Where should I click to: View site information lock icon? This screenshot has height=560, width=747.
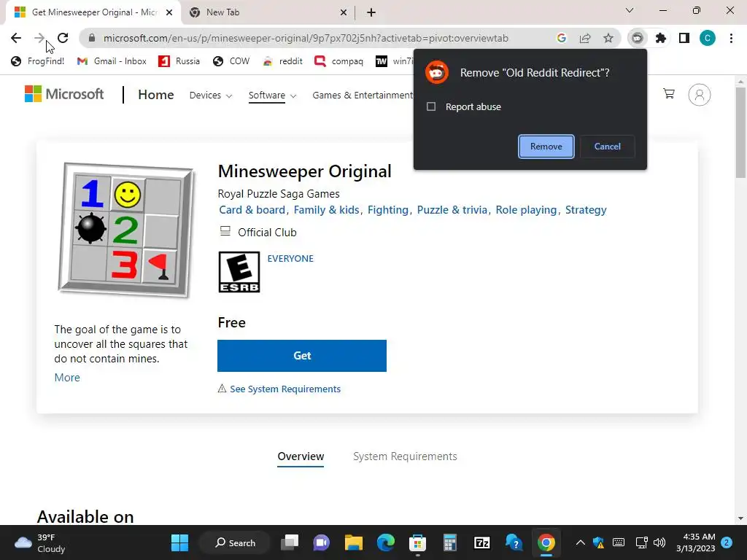click(92, 38)
